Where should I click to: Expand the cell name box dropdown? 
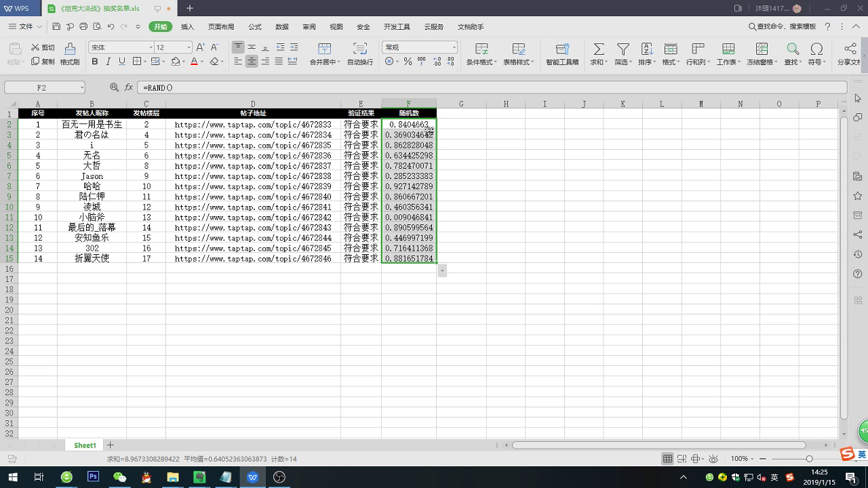[x=82, y=88]
